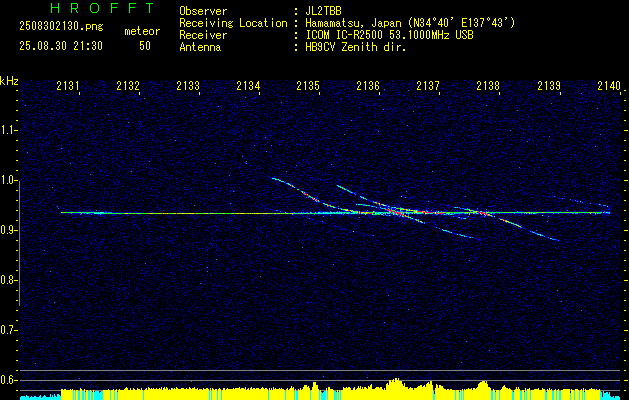
Task: Click the 2140 time axis marker
Action: 609,85
